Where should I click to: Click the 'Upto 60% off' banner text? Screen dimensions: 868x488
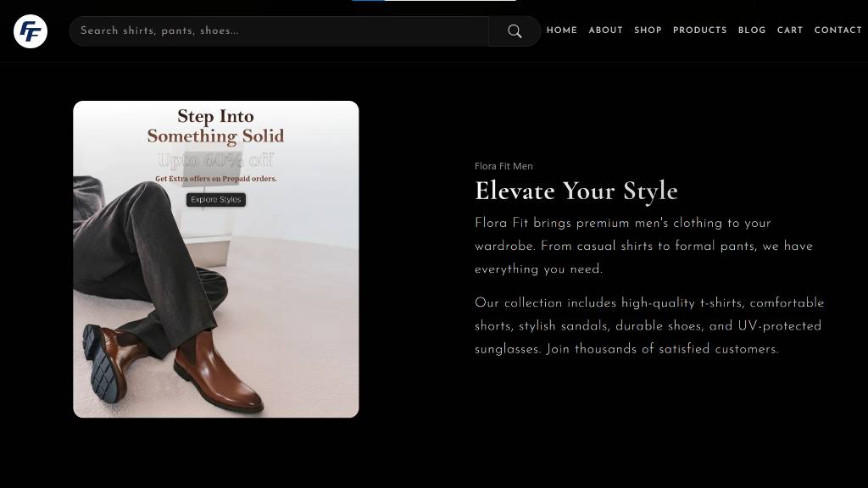[216, 160]
